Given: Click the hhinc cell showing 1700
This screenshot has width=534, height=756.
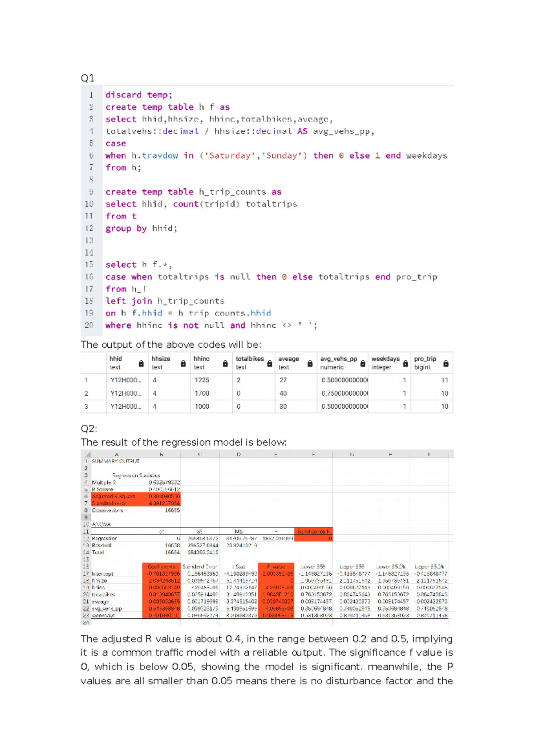Looking at the screenshot, I should tap(202, 394).
